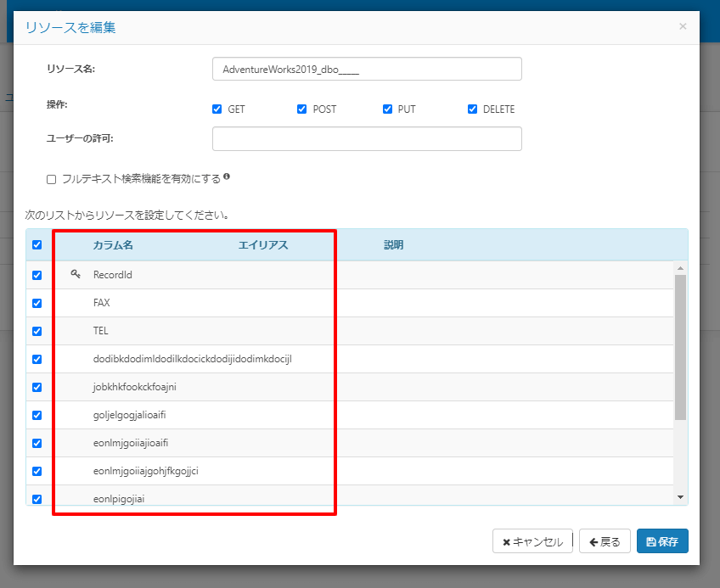Click the column list scrollbar up arrow
This screenshot has height=588, width=720.
(x=680, y=268)
